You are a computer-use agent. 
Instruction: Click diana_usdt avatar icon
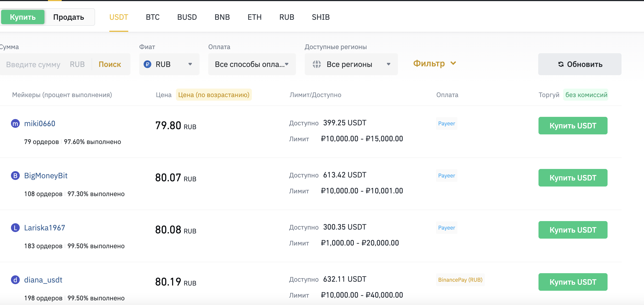coord(15,280)
